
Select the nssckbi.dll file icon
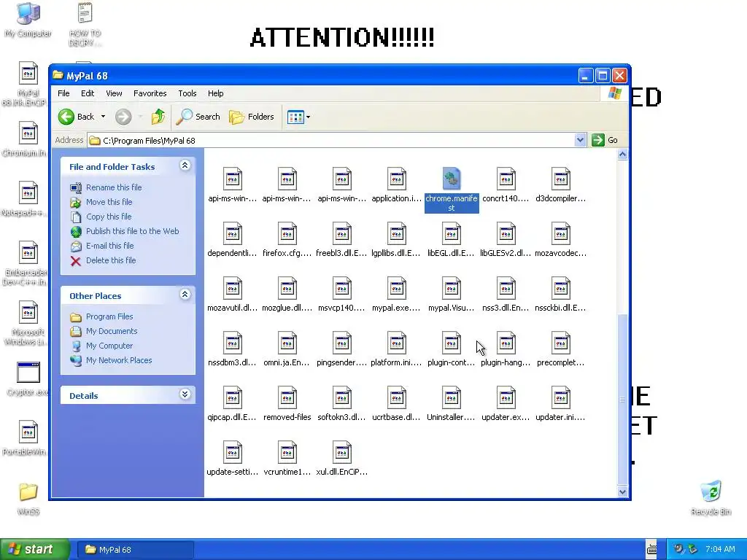pos(561,288)
